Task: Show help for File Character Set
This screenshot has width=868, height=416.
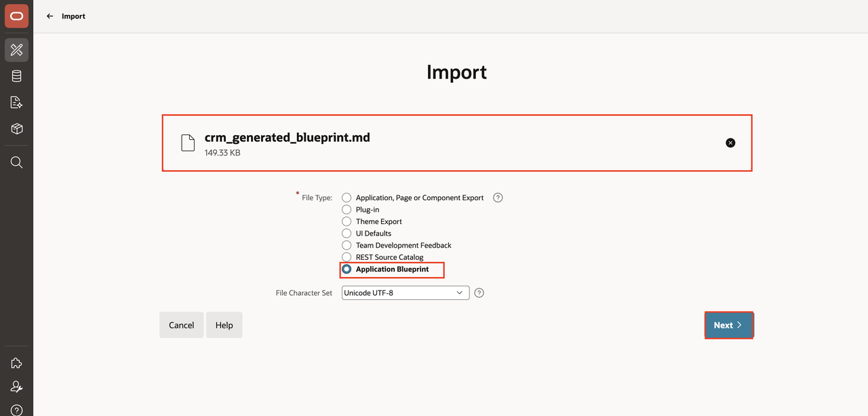Action: [479, 292]
